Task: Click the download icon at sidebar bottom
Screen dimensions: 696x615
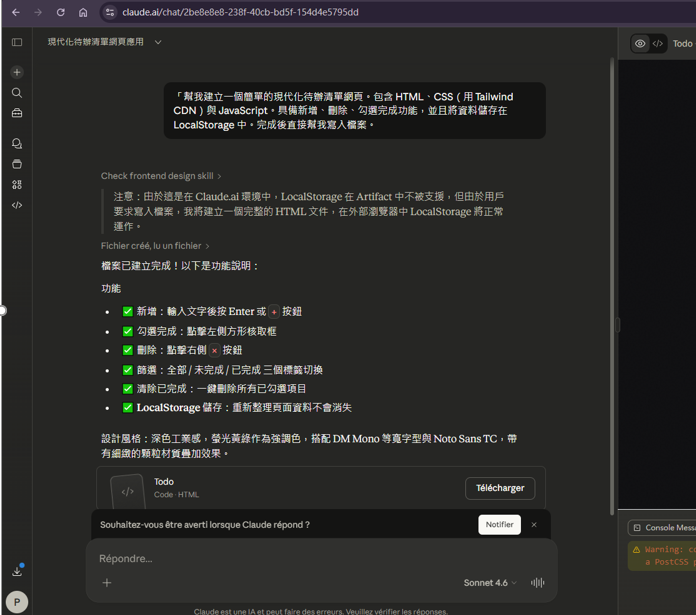Action: coord(17,571)
